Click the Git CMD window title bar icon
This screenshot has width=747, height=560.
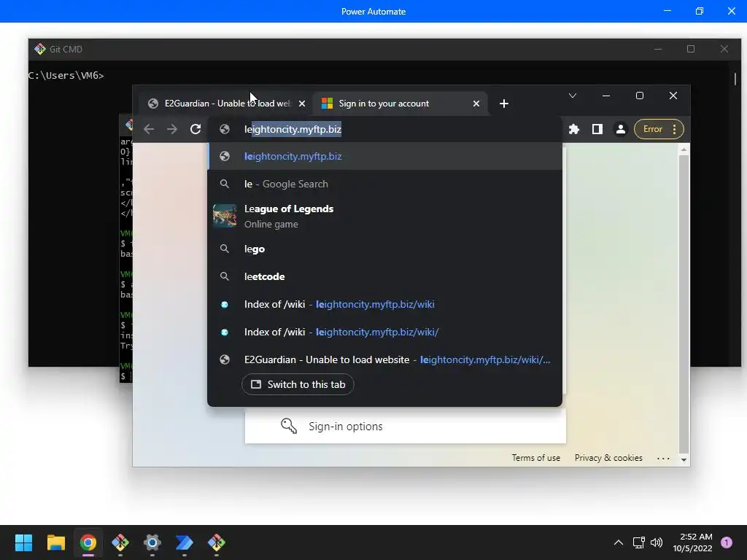pyautogui.click(x=39, y=49)
